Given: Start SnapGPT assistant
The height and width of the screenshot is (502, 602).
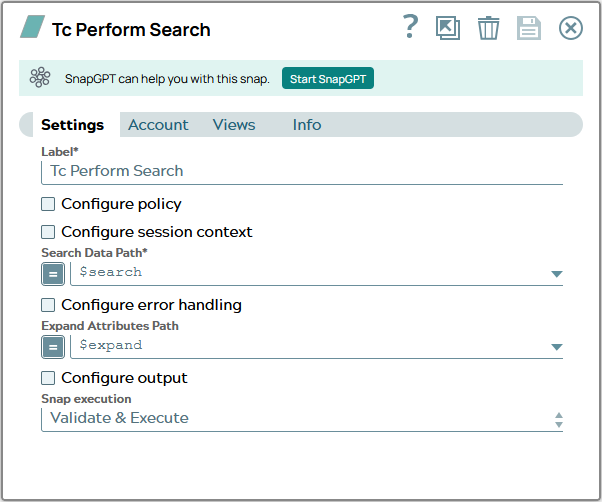Looking at the screenshot, I should coord(327,78).
